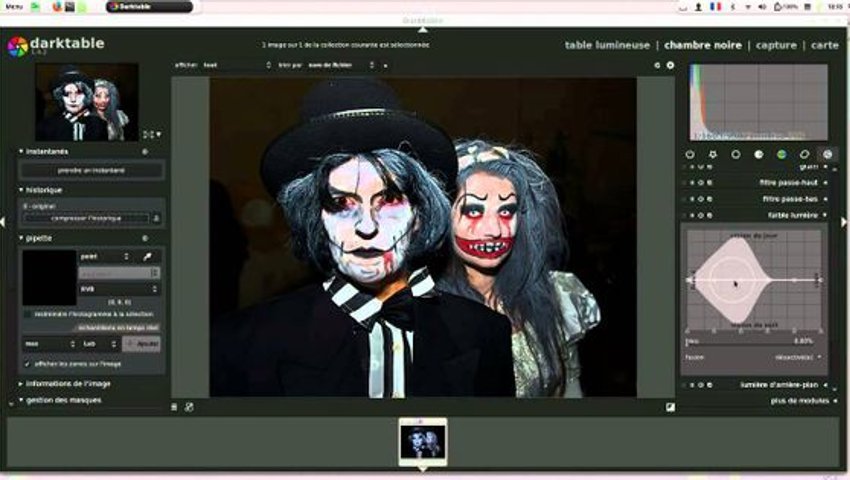Click the histogram display
The height and width of the screenshot is (480, 850).
tap(758, 103)
